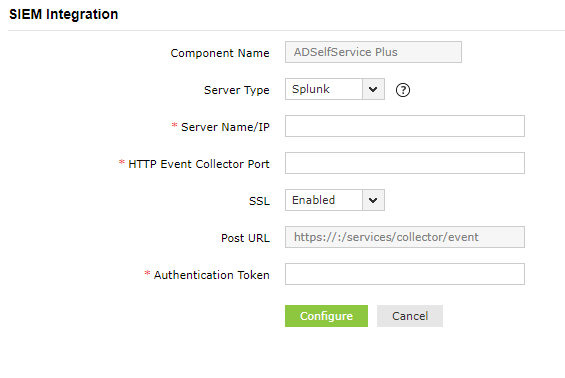Focus the Authentication Token input field

point(405,274)
